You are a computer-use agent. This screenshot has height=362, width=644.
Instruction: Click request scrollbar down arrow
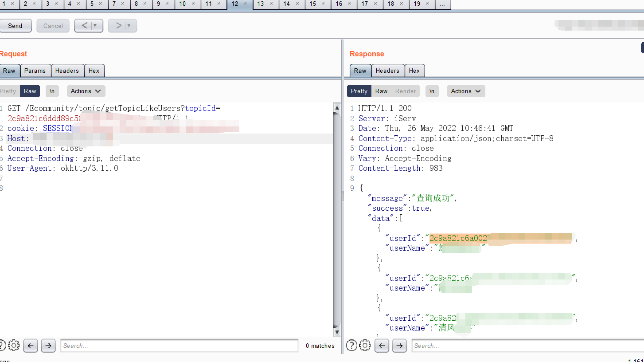[x=337, y=332]
